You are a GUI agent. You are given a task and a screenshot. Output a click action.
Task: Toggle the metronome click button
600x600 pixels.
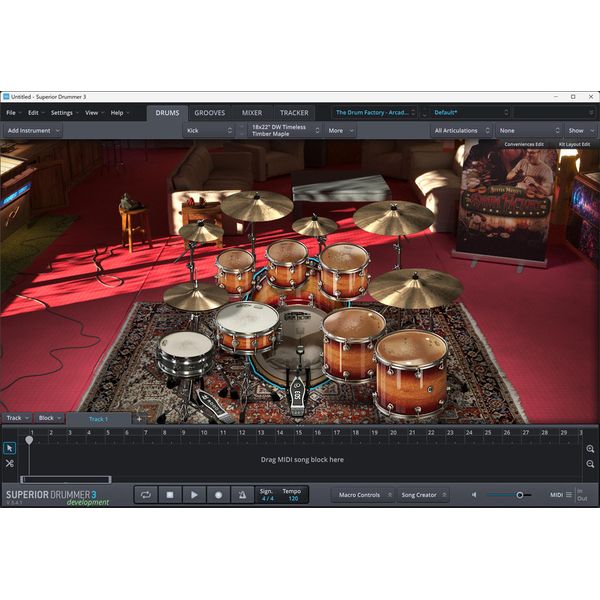point(242,495)
